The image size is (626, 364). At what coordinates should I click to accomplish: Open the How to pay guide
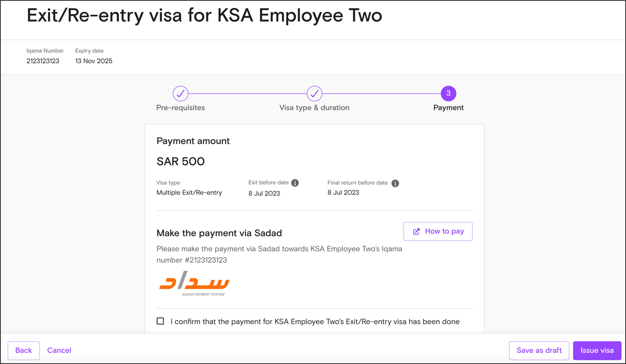coord(438,231)
